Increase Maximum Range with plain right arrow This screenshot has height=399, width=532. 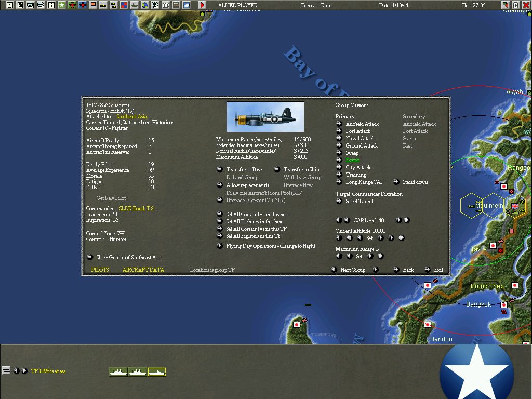370,256
